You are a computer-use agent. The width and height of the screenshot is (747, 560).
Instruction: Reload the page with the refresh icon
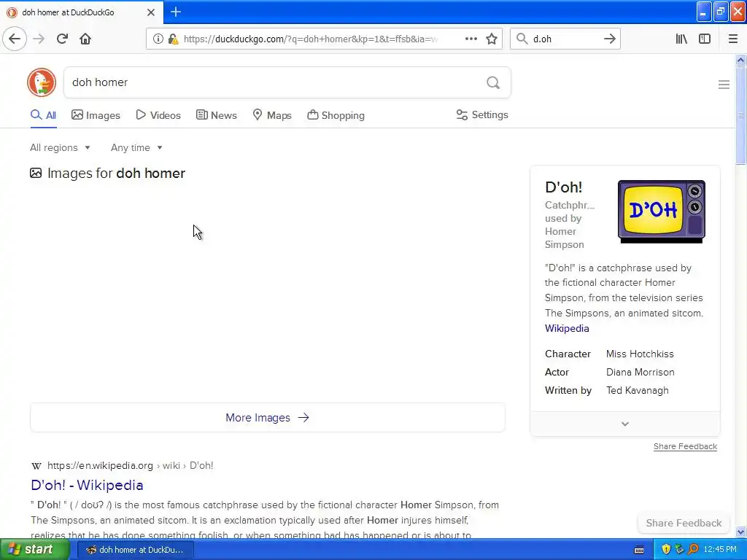(62, 39)
